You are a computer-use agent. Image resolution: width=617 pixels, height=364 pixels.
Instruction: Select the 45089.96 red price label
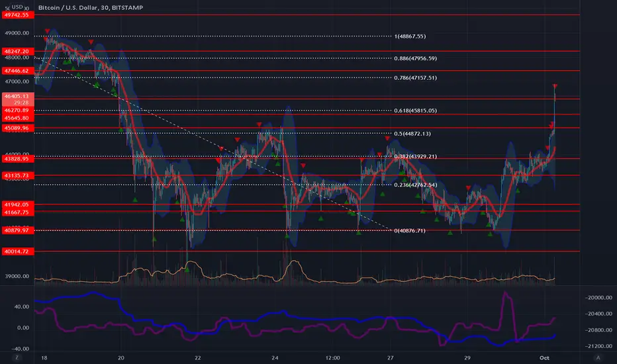coord(18,128)
